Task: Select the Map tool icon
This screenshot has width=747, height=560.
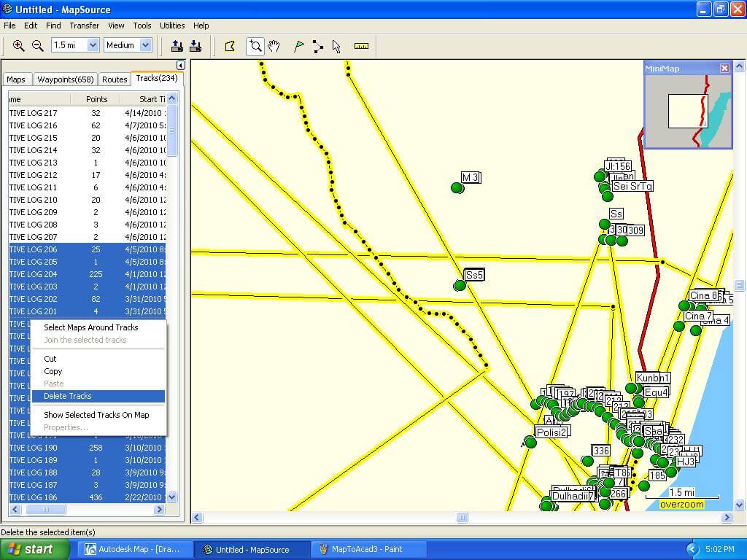Action: coord(230,46)
